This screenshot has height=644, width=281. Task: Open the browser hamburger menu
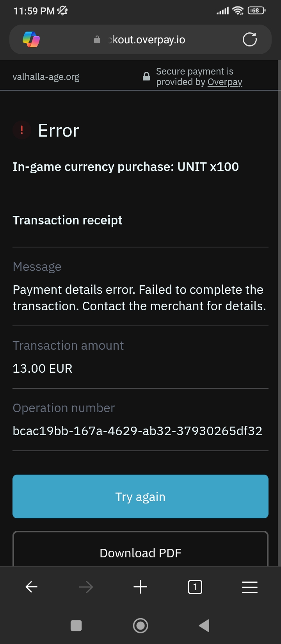[250, 587]
